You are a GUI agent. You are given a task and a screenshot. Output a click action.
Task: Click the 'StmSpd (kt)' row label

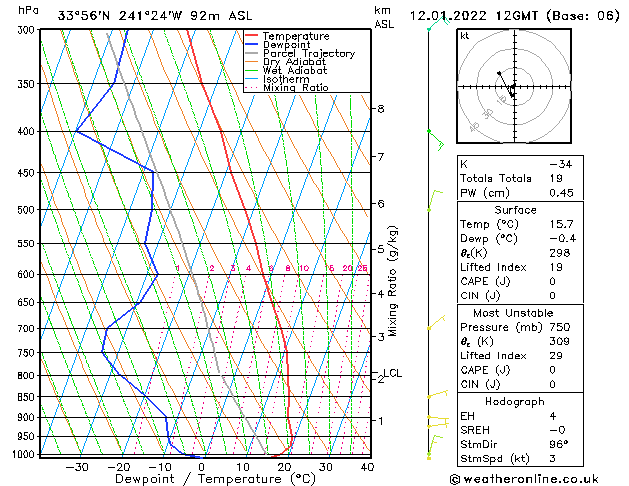coord(495,459)
